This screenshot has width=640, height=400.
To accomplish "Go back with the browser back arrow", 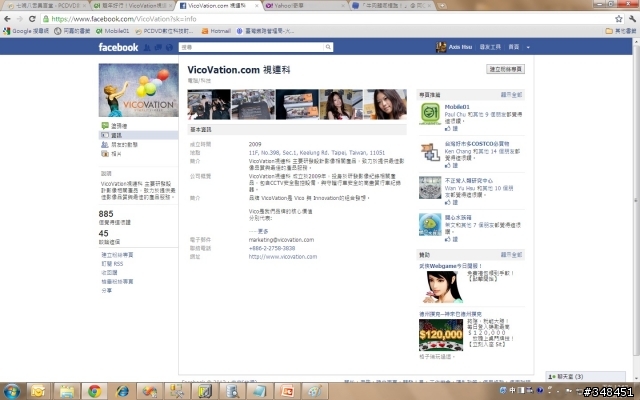I will [x=7, y=19].
